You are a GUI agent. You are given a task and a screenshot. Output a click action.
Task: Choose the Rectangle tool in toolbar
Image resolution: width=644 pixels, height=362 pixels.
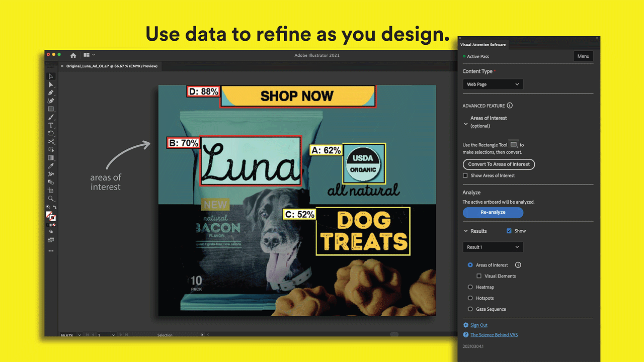(x=51, y=109)
